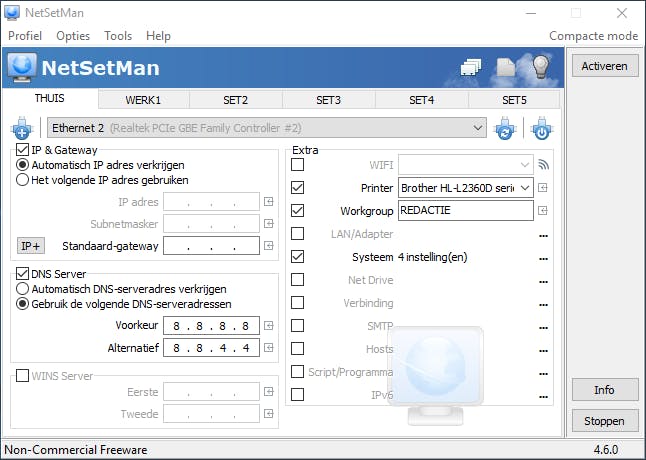Click the Activeren button
This screenshot has width=646, height=460.
605,66
